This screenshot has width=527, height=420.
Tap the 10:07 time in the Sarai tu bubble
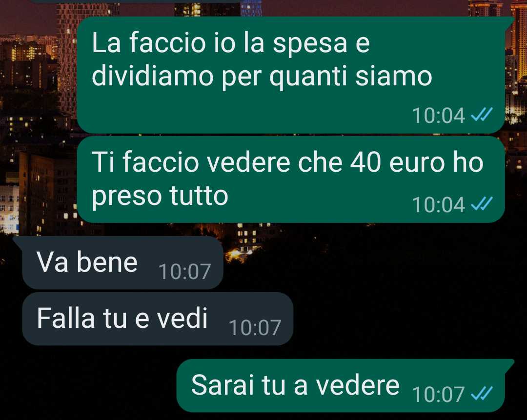click(438, 394)
